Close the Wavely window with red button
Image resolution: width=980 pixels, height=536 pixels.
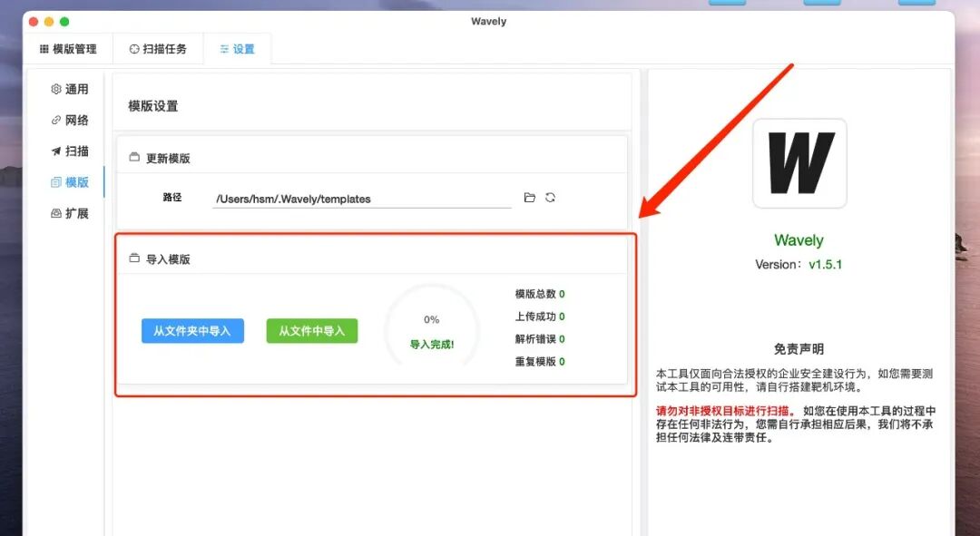(34, 21)
